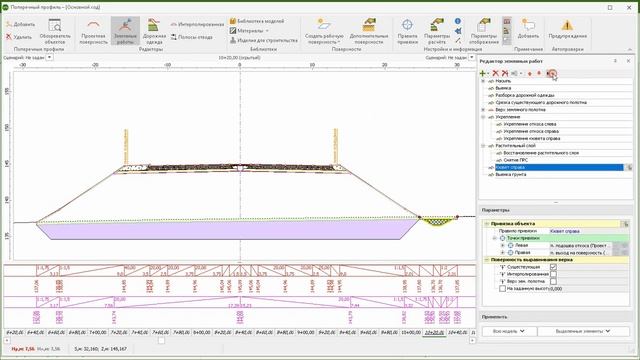Check the Интерполированная checkbox

point(553,274)
